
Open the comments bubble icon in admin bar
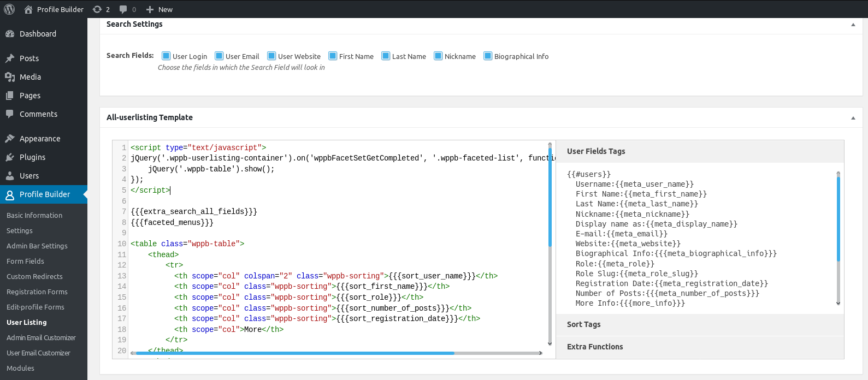[x=123, y=9]
